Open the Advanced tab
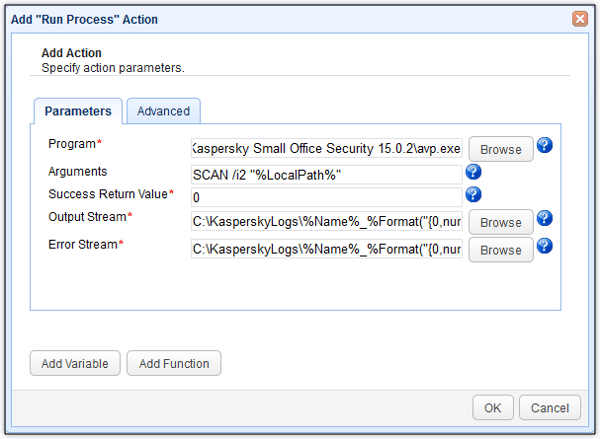The width and height of the screenshot is (600, 439). pos(163,111)
